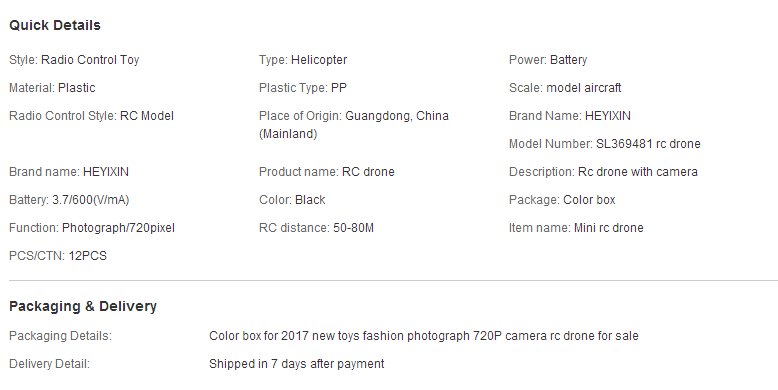Click the Quick Details heading

coord(55,25)
